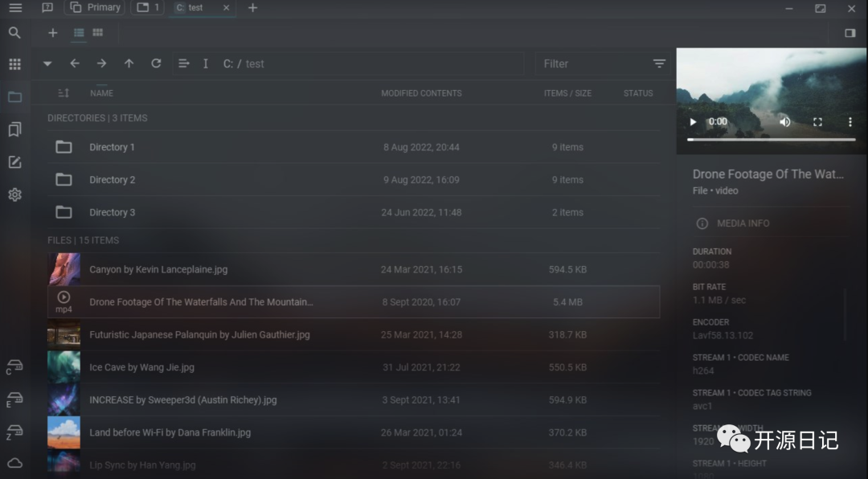Open the search panel icon
The image size is (868, 479).
pos(15,33)
